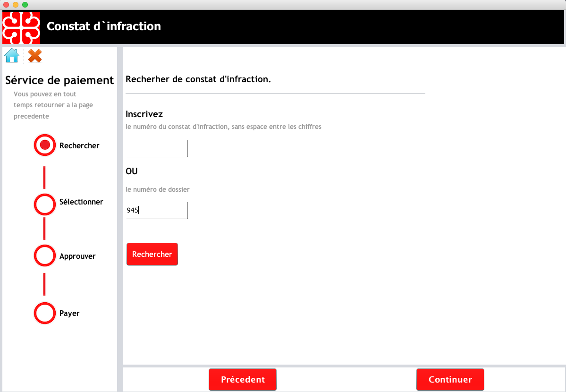The width and height of the screenshot is (566, 392).
Task: Select the Payer step circle
Action: pos(45,313)
